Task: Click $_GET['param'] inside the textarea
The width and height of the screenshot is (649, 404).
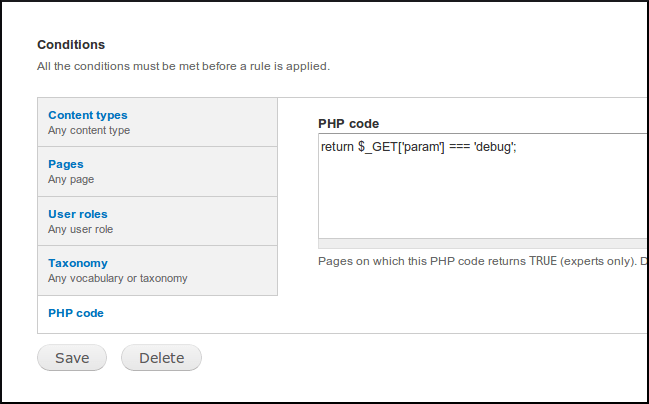Action: tap(401, 147)
